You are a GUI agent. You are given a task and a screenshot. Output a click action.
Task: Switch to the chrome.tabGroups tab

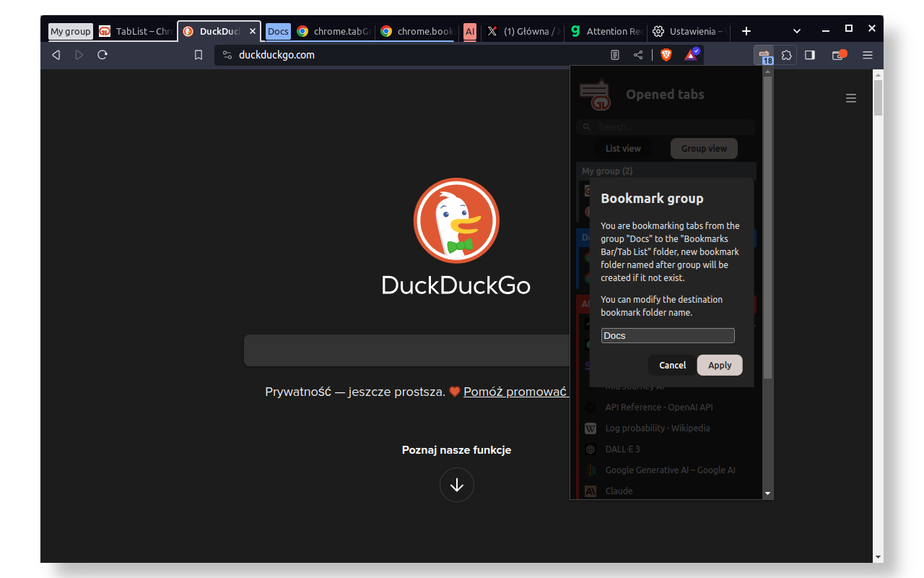[x=334, y=31]
